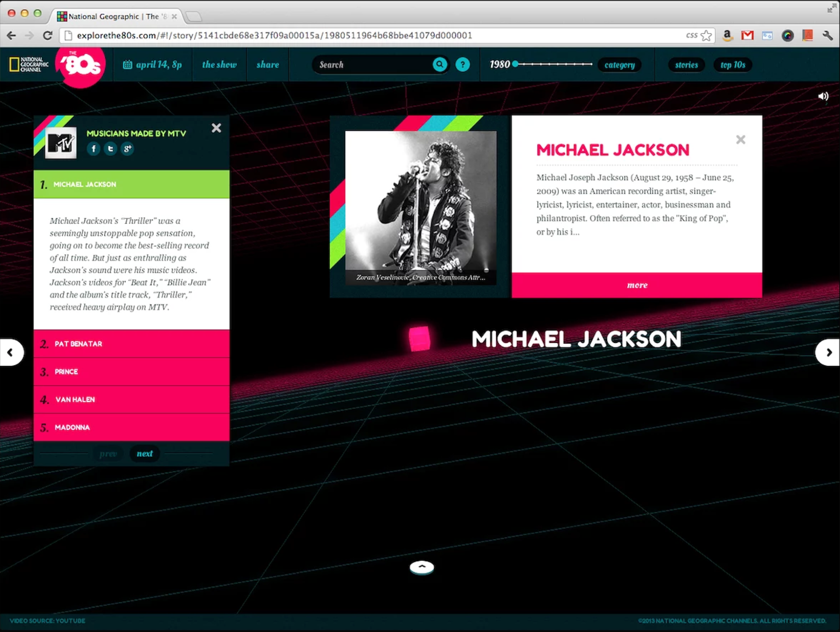Click browser forward arrow
This screenshot has height=632, width=840.
click(x=29, y=35)
